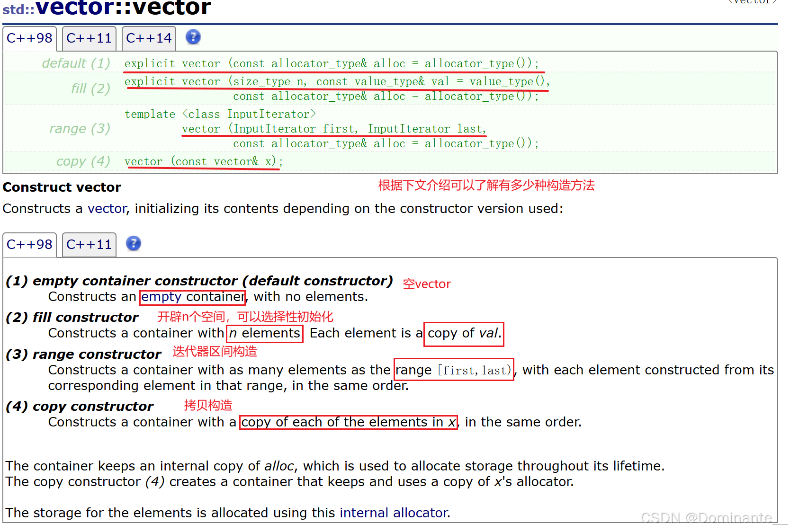Click the help icon beside the lower C++11 tab

134,243
